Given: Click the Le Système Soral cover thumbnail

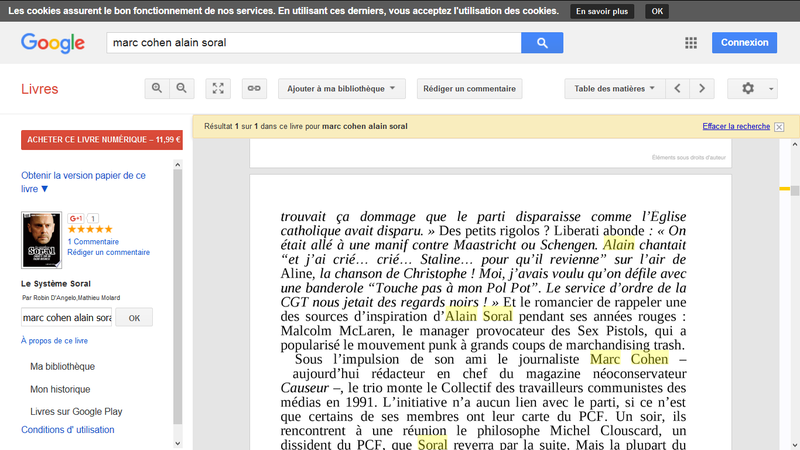Looking at the screenshot, I should 41,240.
